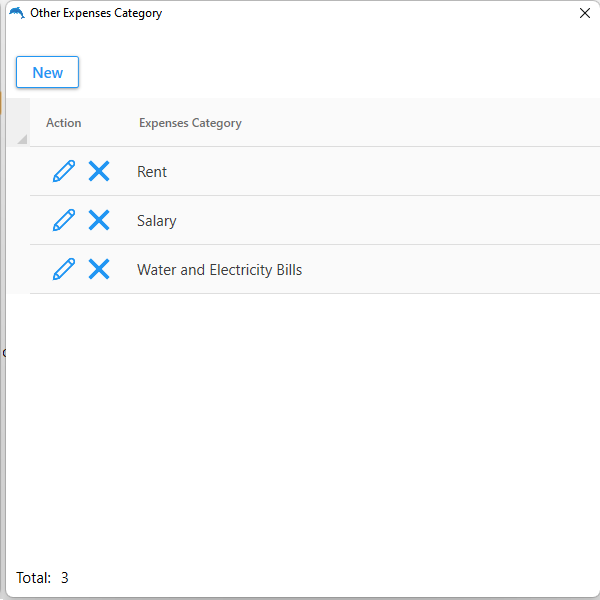
Task: Sort by the Expenses Category column header
Action: (190, 123)
